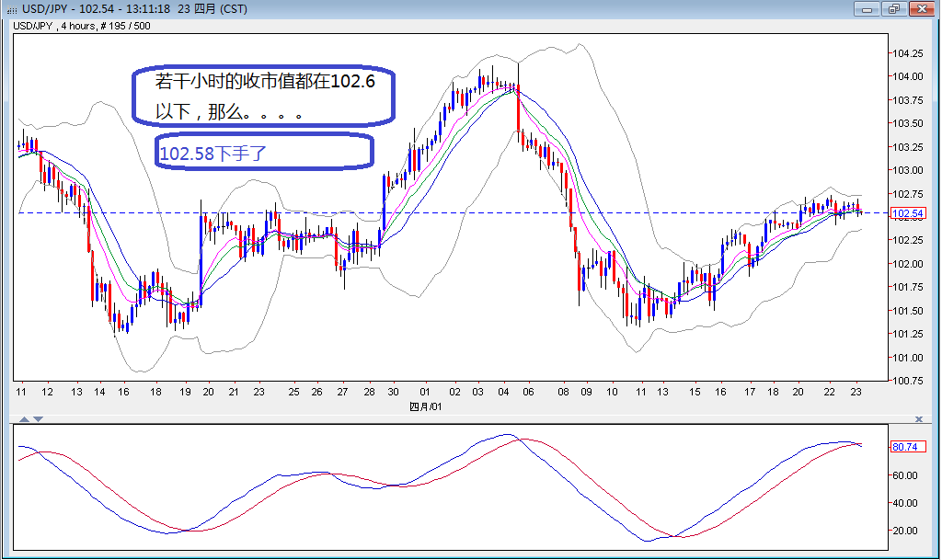Image resolution: width=942 pixels, height=560 pixels.
Task: Click the date label 27 on time axis
Action: [x=342, y=392]
